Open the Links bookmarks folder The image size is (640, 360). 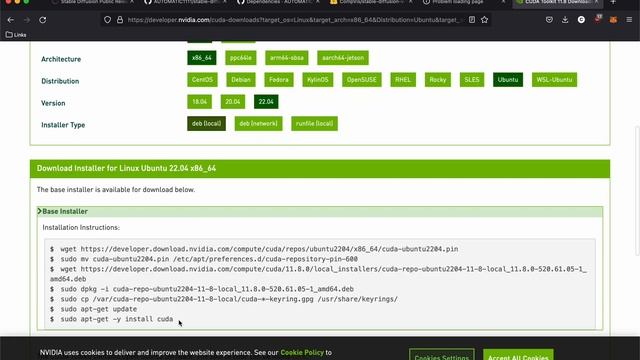16,35
